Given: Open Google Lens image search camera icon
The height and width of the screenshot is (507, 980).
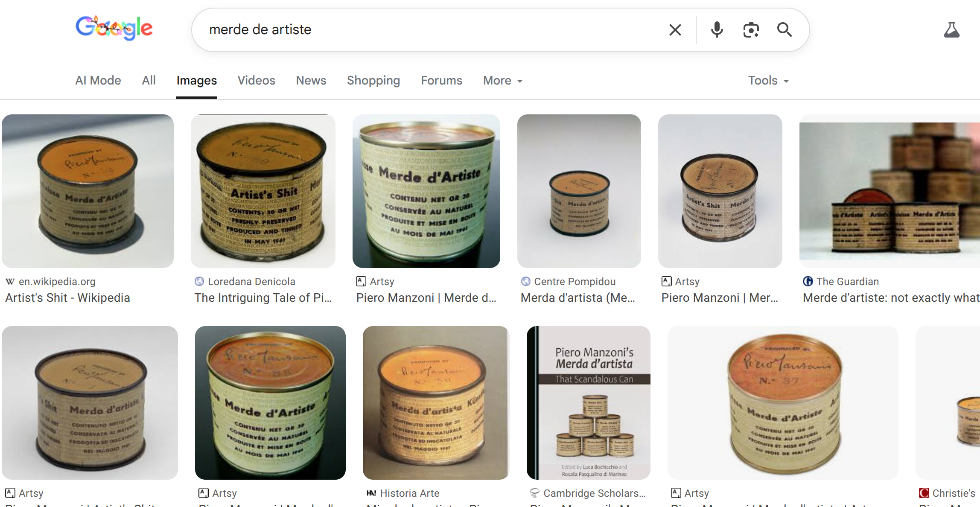Looking at the screenshot, I should click(x=751, y=30).
